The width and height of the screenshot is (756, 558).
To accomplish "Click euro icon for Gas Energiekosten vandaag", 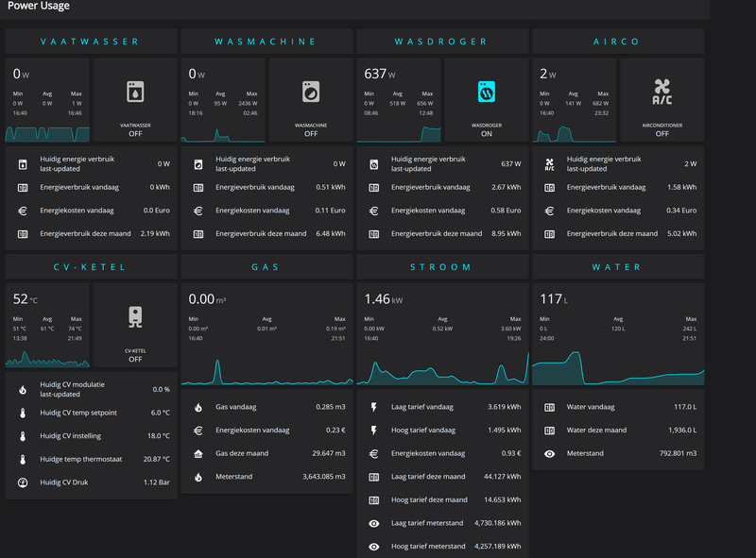I will click(198, 431).
